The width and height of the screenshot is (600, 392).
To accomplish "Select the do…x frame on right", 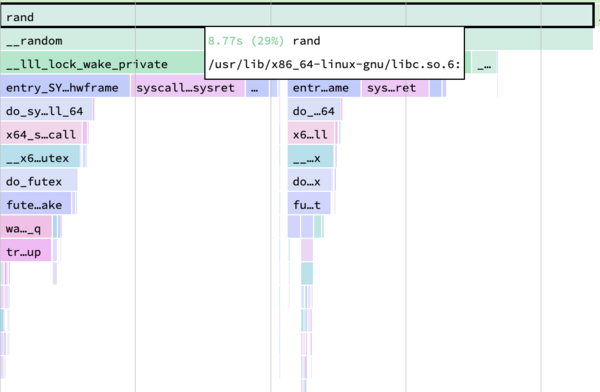I will [x=310, y=181].
